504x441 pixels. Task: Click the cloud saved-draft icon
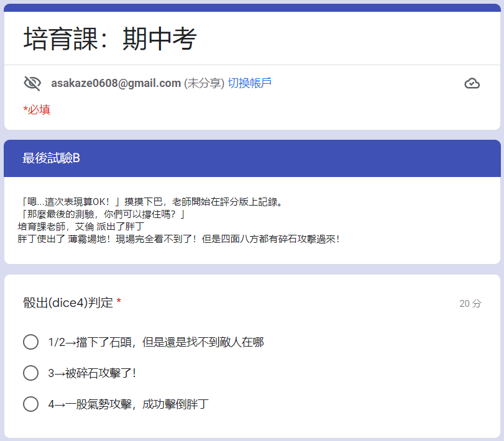[x=472, y=83]
